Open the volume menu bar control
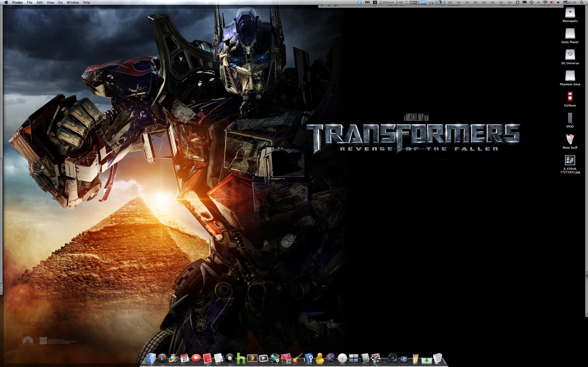 click(x=558, y=3)
